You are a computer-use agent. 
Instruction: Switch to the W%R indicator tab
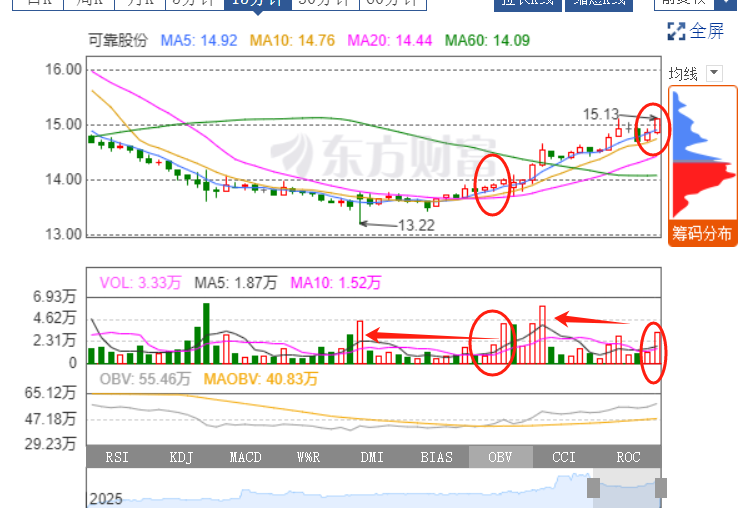click(309, 457)
